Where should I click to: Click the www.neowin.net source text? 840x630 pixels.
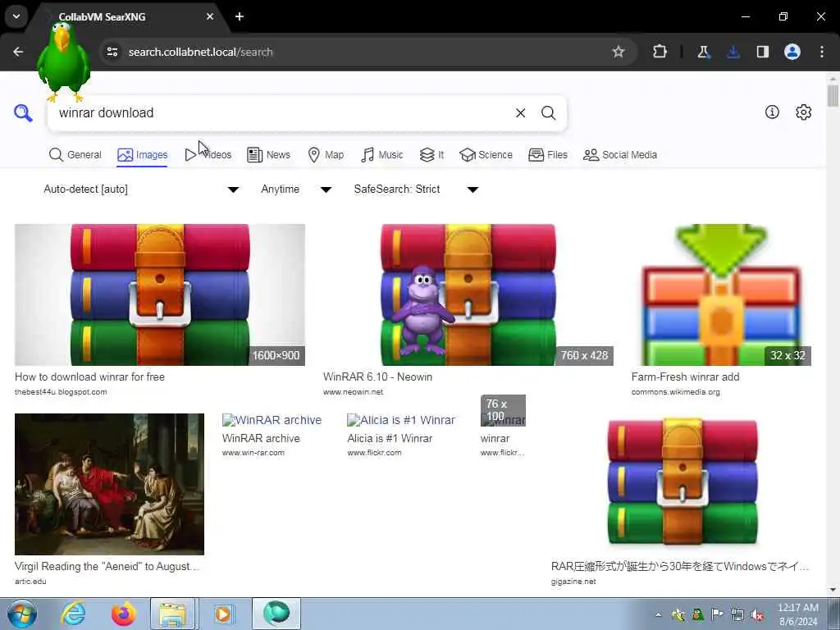(x=353, y=391)
